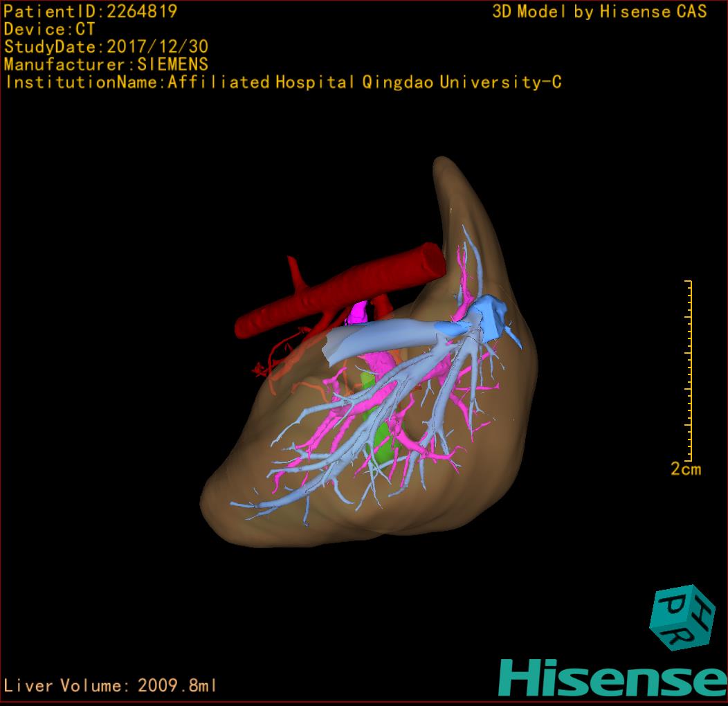Click the Device:CT line
Screen dimensions: 728x706
click(49, 29)
